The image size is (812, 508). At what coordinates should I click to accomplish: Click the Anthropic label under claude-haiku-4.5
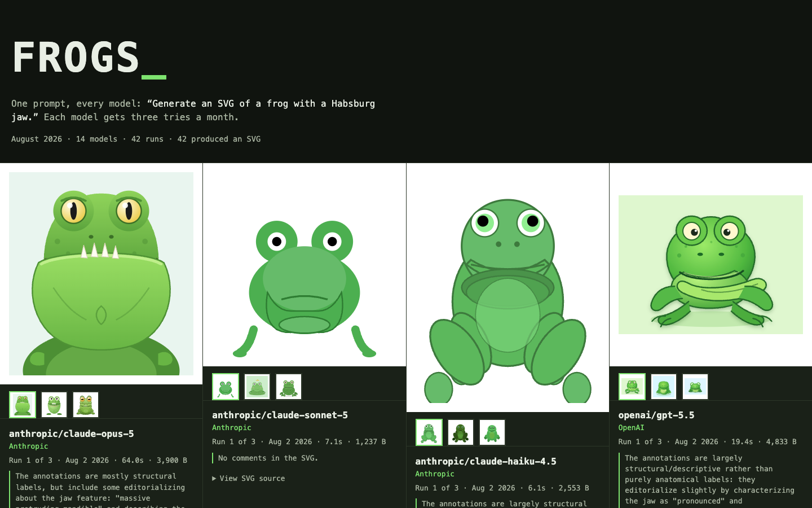(x=435, y=474)
